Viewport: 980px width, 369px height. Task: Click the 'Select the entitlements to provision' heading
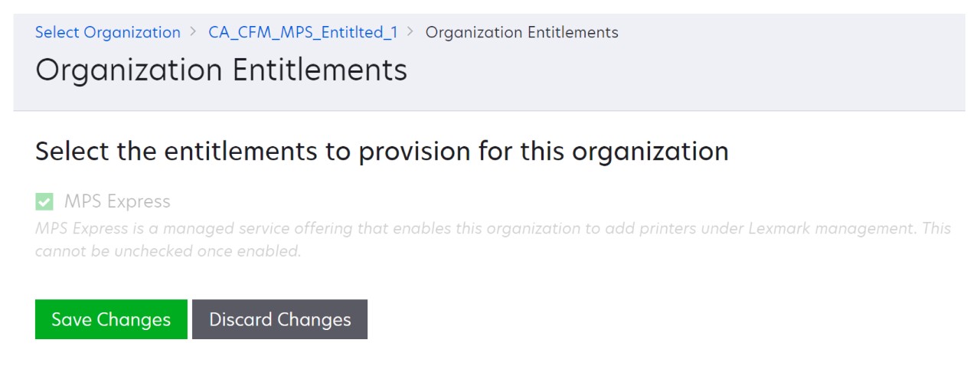click(x=381, y=151)
